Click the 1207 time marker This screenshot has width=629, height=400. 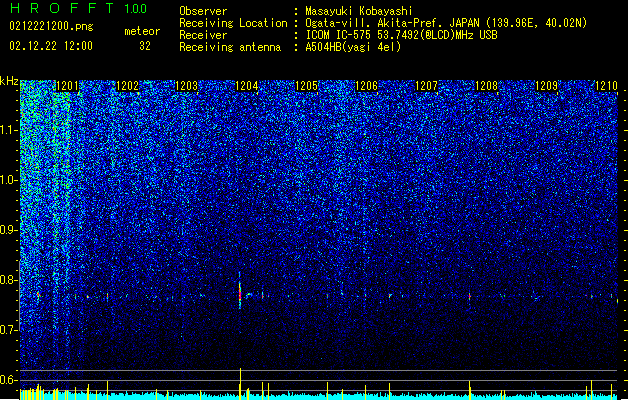coord(426,86)
